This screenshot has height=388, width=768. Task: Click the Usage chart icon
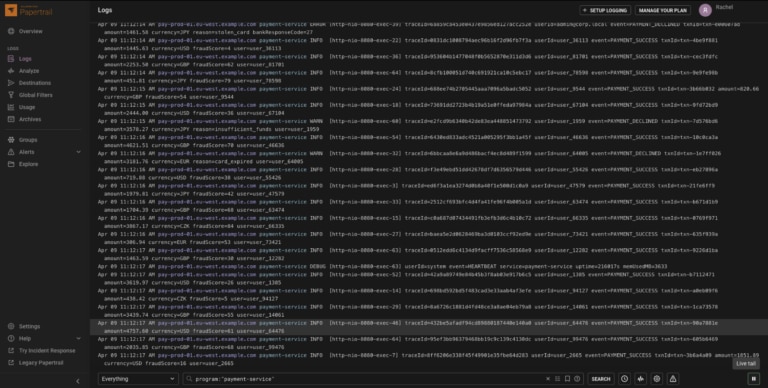(11, 107)
